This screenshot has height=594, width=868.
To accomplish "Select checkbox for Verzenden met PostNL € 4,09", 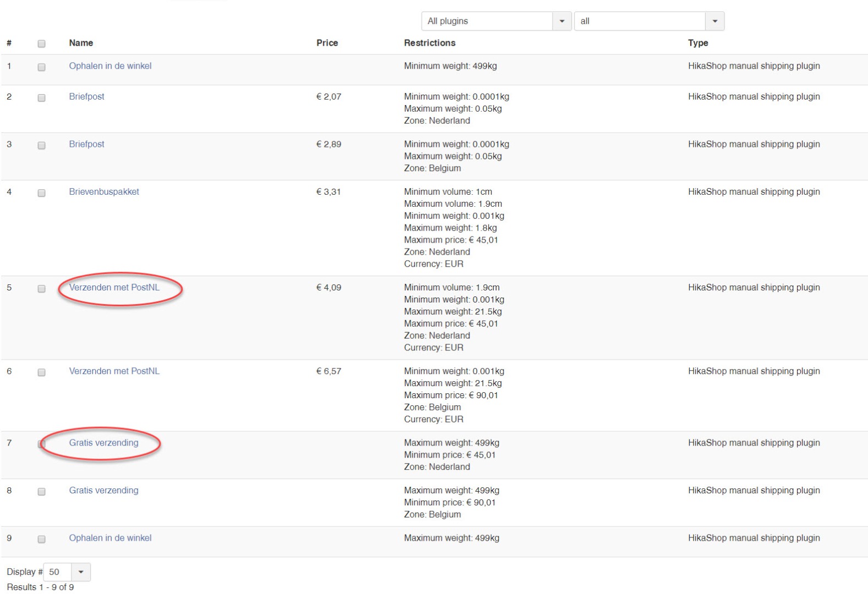I will (41, 289).
